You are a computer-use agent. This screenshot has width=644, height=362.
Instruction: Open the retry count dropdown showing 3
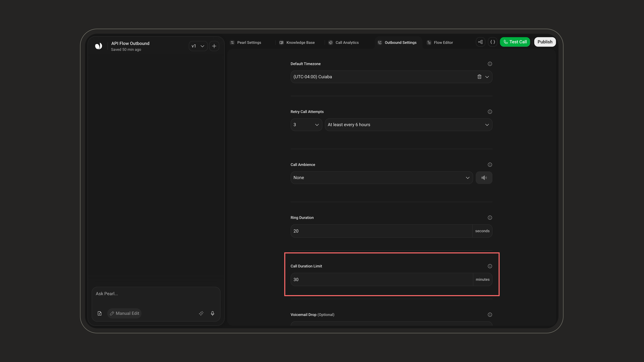coord(306,125)
